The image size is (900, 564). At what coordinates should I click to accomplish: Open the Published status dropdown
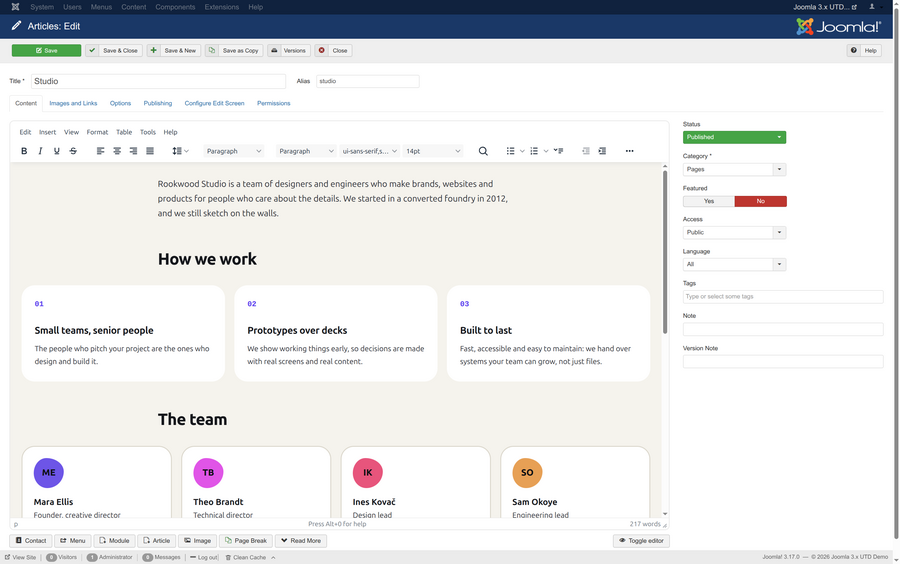click(734, 137)
